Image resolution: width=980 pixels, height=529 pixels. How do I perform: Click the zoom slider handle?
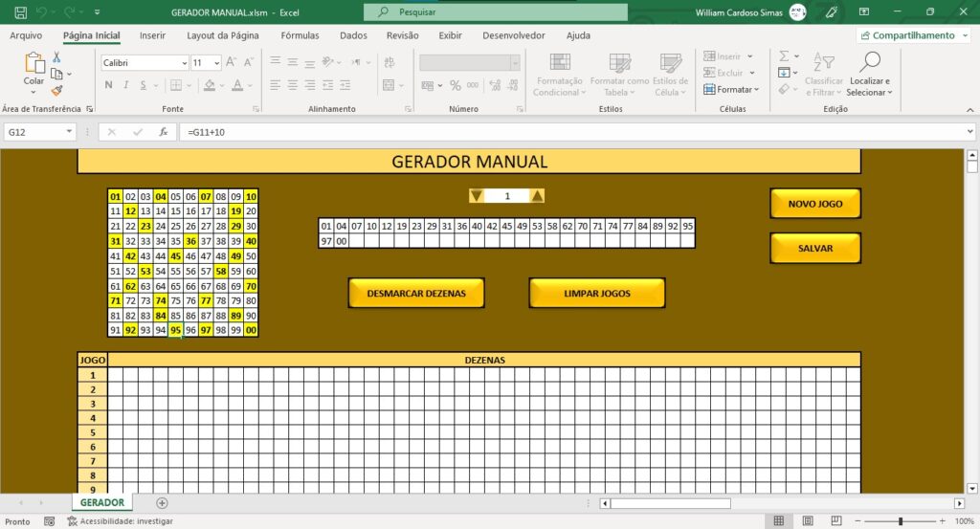click(x=901, y=521)
